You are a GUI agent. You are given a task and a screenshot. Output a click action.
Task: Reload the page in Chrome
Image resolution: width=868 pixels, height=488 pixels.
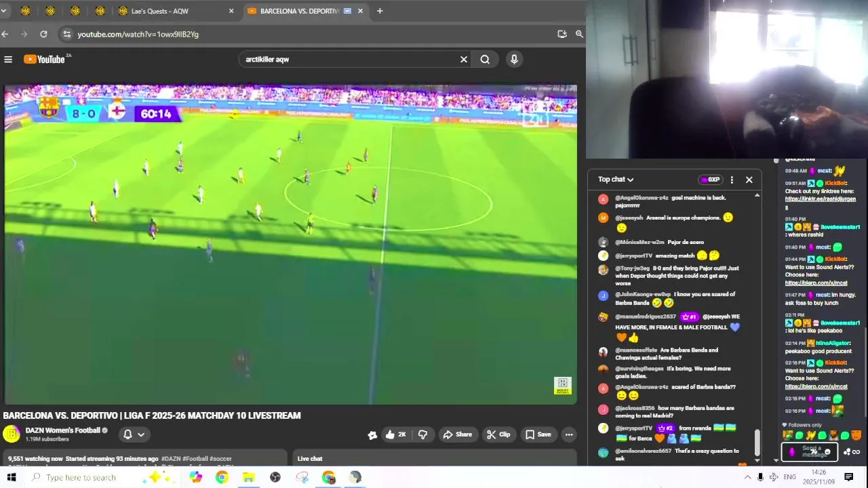[x=43, y=34]
